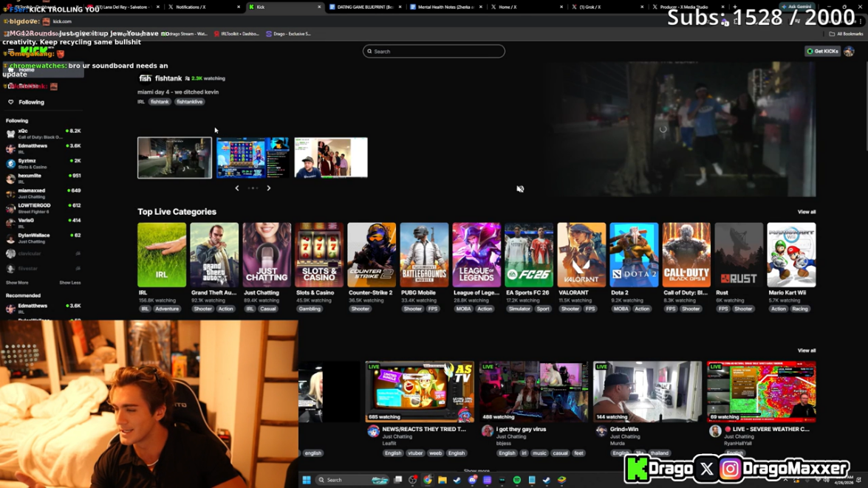
Task: Open Just Chatting category card
Action: pos(267,255)
